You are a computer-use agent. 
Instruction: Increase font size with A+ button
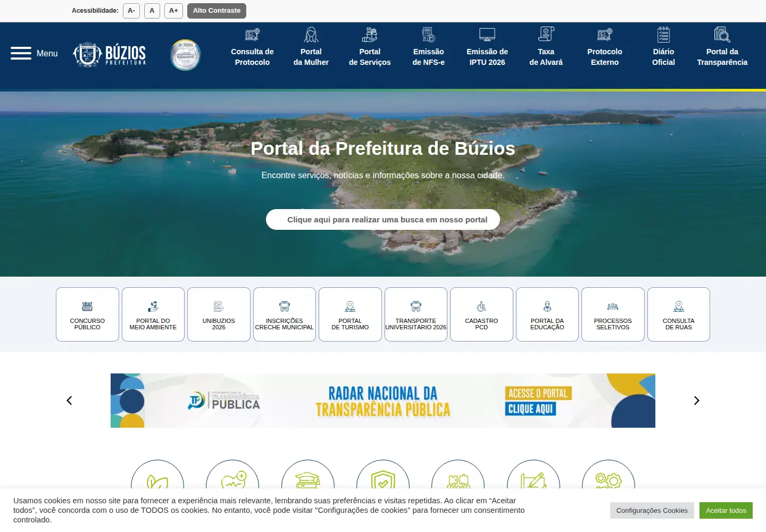[x=173, y=11]
